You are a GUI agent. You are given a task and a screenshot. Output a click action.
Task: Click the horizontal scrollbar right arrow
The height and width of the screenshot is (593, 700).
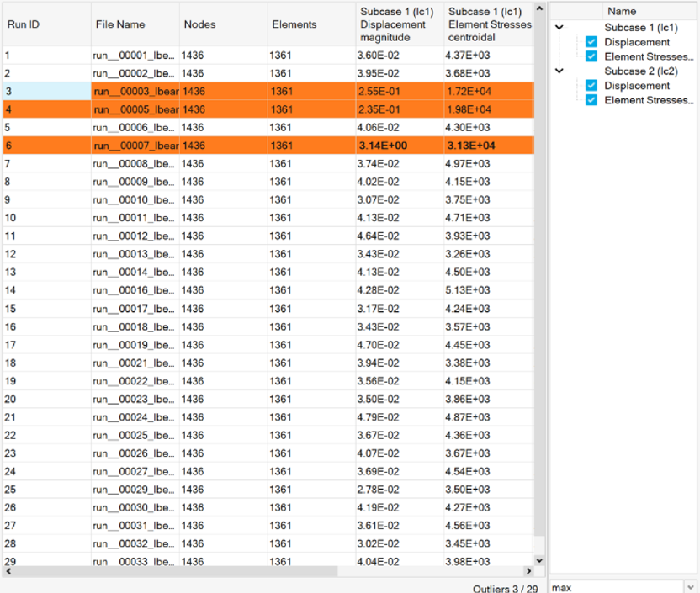click(528, 571)
